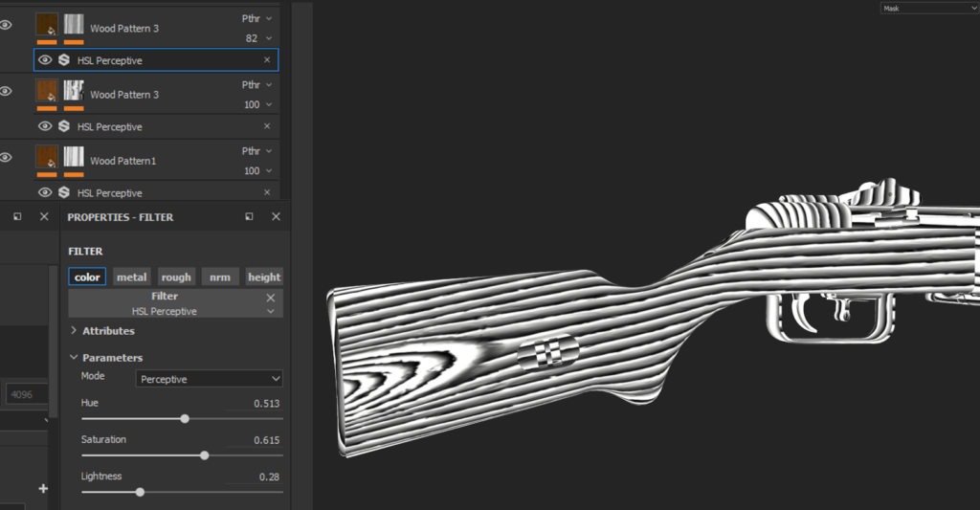Select material thumbnail of Wood Pattern 3 at 100 opacity
This screenshot has height=510, width=980.
[47, 91]
